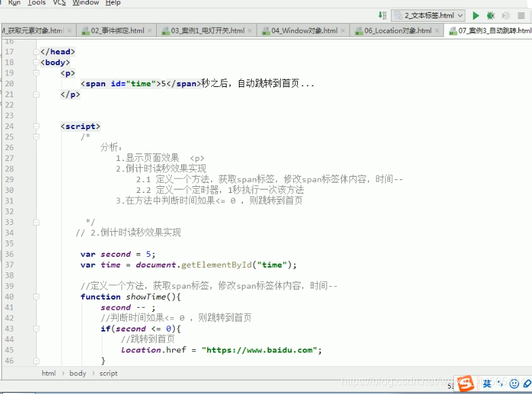Close the 02_事件绑定.html tab
This screenshot has height=394, width=532.
pyautogui.click(x=149, y=31)
